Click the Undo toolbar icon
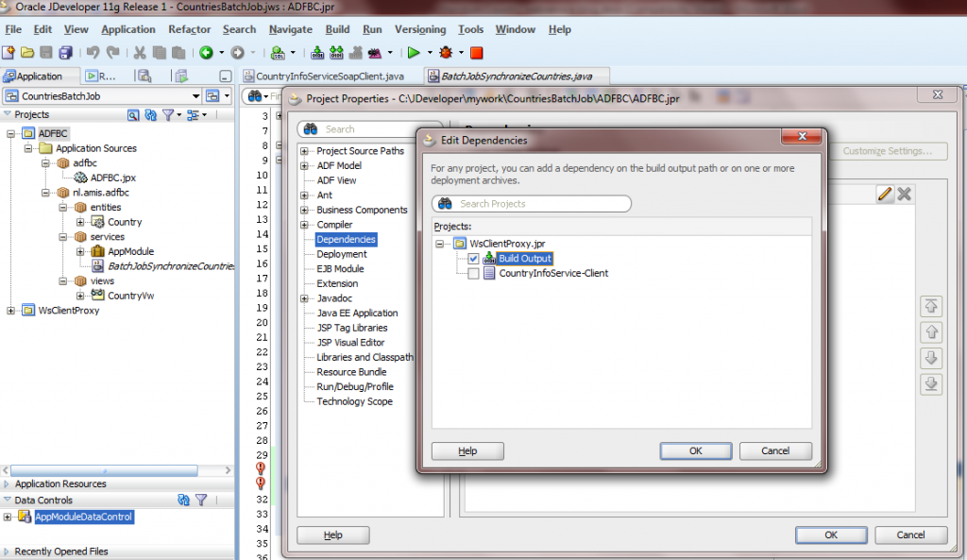This screenshot has width=967, height=560. pyautogui.click(x=93, y=53)
